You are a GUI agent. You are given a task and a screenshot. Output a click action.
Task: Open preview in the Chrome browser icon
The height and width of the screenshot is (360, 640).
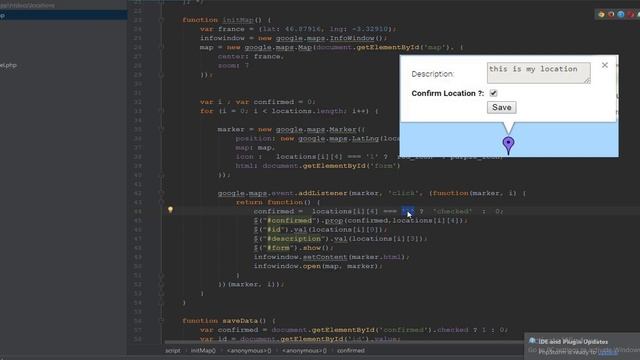tap(601, 14)
